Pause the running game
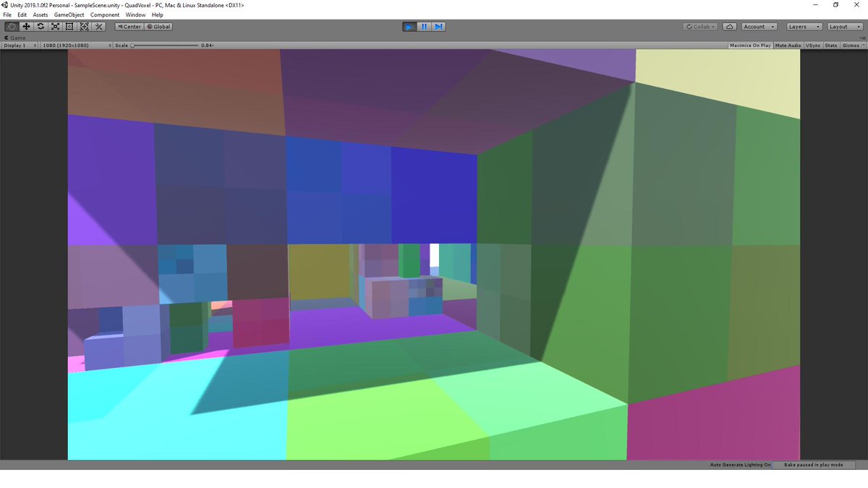 pyautogui.click(x=424, y=27)
